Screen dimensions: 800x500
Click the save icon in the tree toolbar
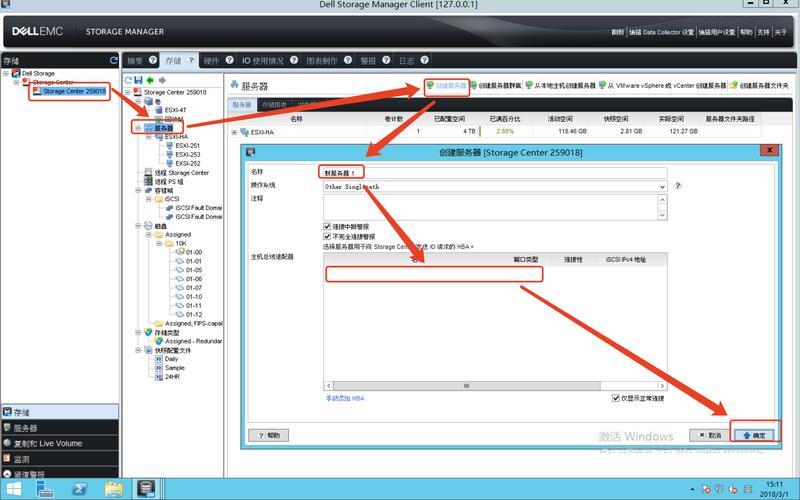138,80
